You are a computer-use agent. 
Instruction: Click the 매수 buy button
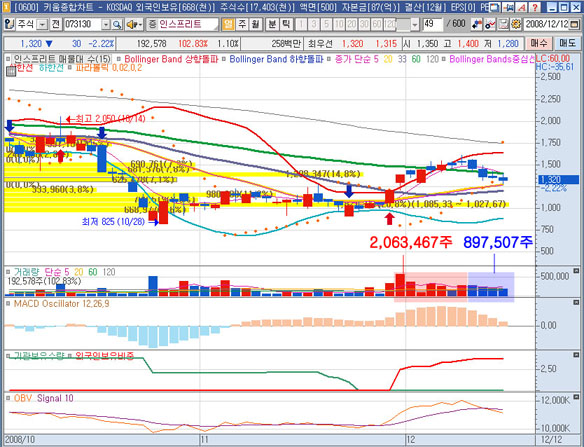click(x=539, y=43)
